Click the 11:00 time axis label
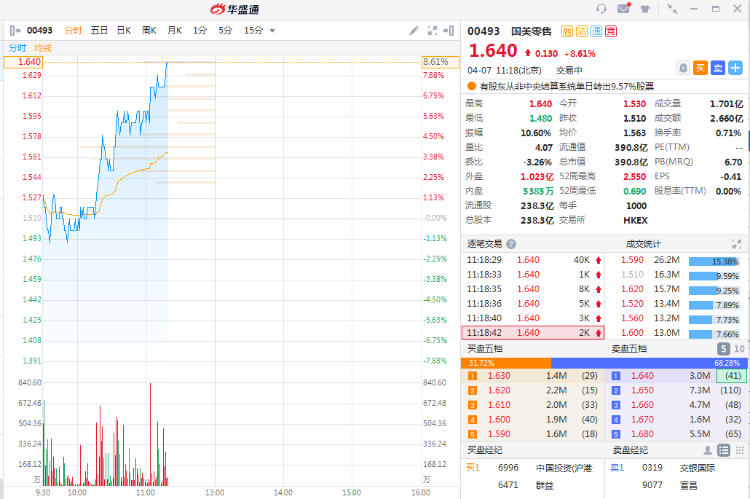The height and width of the screenshot is (499, 750). tap(145, 492)
